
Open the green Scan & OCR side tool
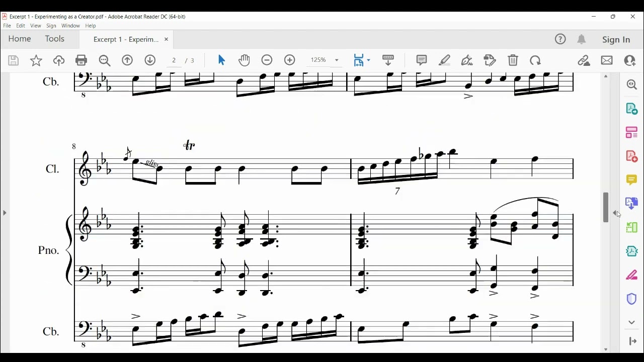coord(632,227)
